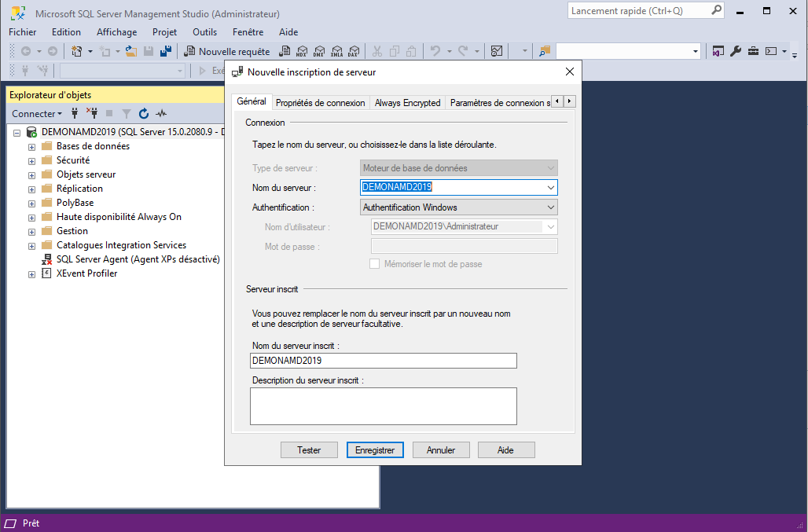This screenshot has height=532, width=808.
Task: Open the Outils menu
Action: (x=204, y=32)
